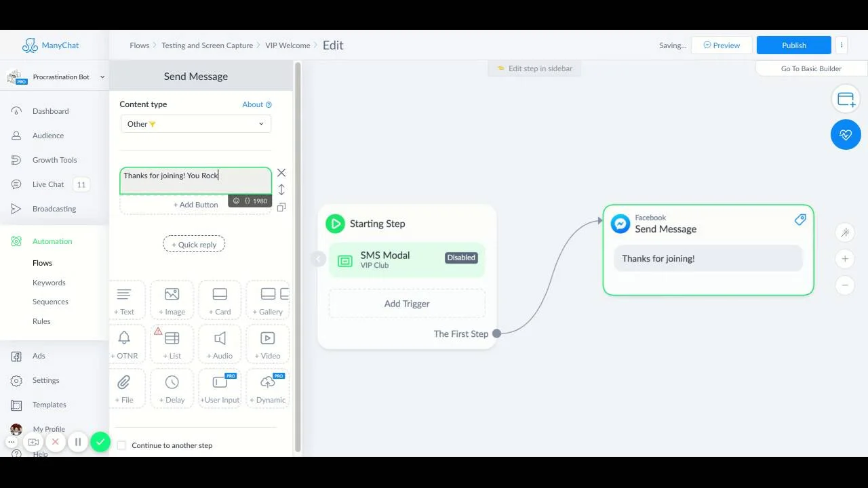Add an OTNR content block
Image resolution: width=868 pixels, height=488 pixels.
(x=125, y=344)
